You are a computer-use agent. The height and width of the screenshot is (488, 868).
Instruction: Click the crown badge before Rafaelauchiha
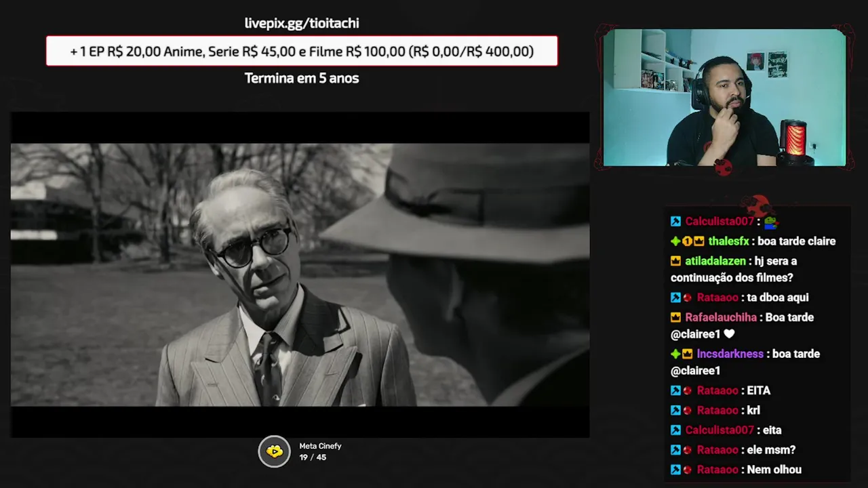point(675,317)
